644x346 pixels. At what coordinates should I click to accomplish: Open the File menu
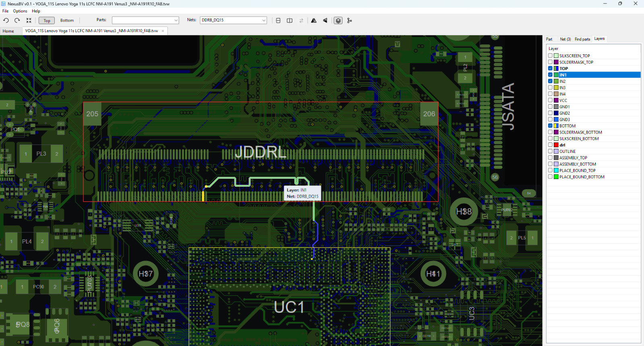pos(5,11)
